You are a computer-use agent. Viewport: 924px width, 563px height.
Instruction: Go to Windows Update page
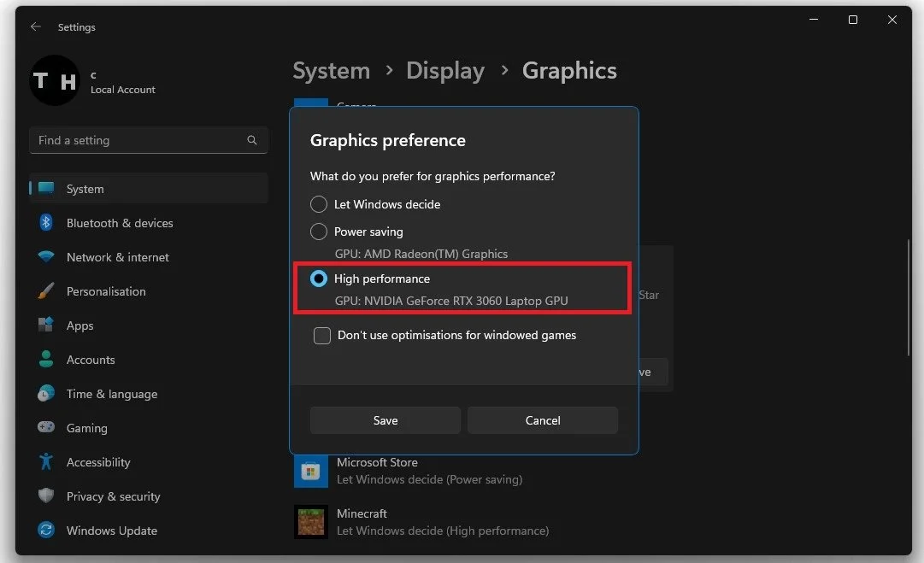149,530
